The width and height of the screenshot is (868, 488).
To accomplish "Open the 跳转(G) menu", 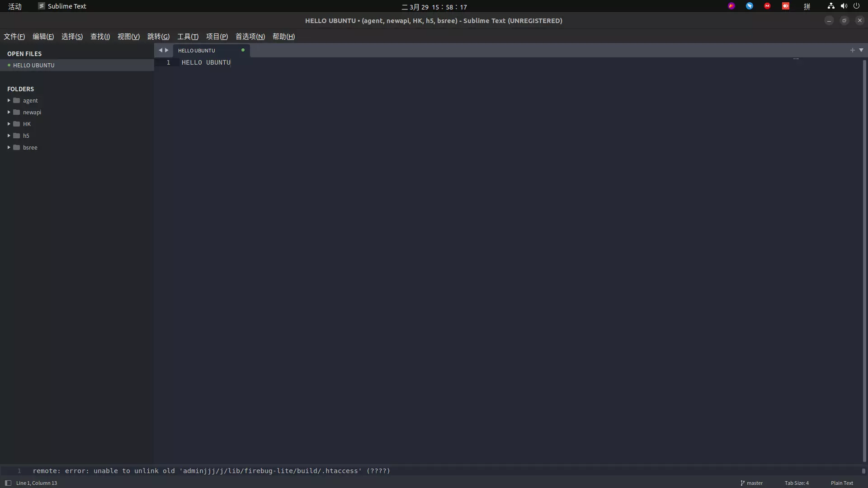I will coord(159,37).
